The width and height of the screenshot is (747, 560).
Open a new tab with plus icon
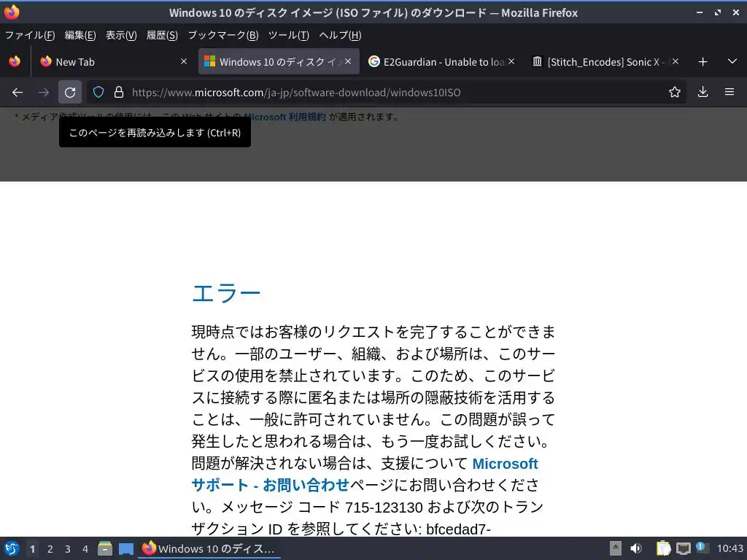tap(703, 61)
